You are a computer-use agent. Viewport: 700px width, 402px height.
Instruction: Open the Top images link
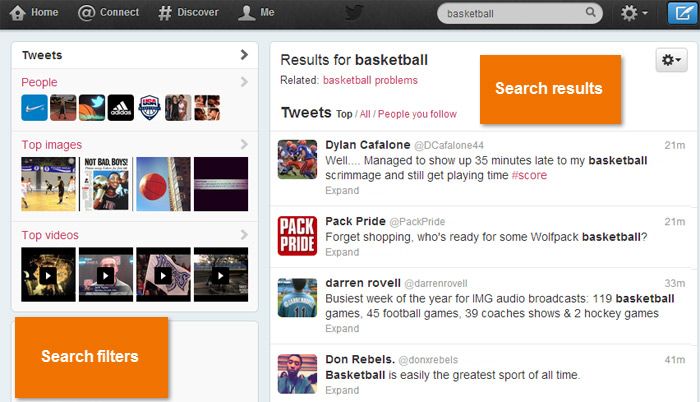click(52, 145)
